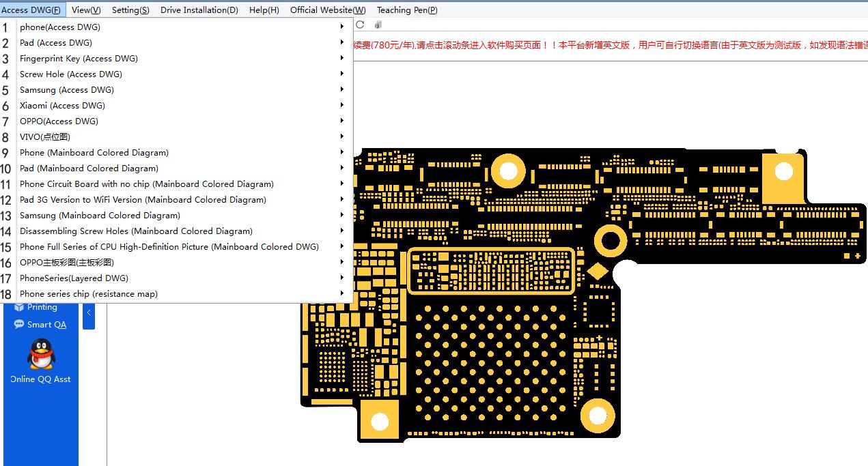The height and width of the screenshot is (466, 868).
Task: Expand the Samsung (Access DWG) submenu
Action: click(342, 89)
